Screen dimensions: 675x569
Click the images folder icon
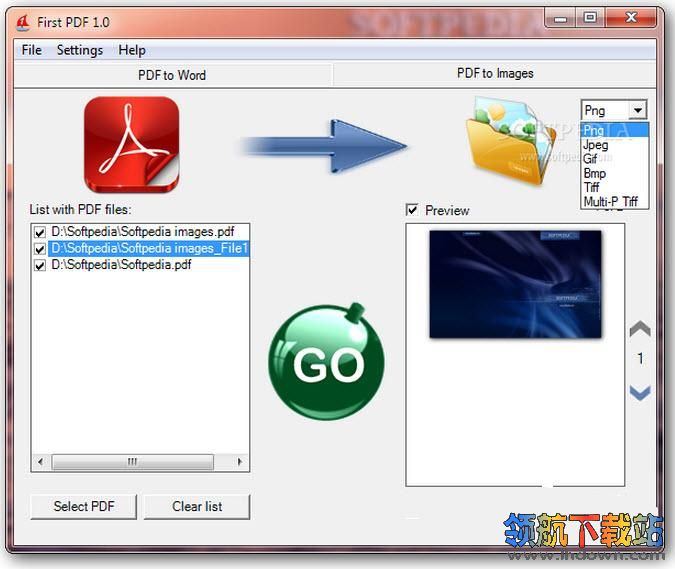point(511,141)
